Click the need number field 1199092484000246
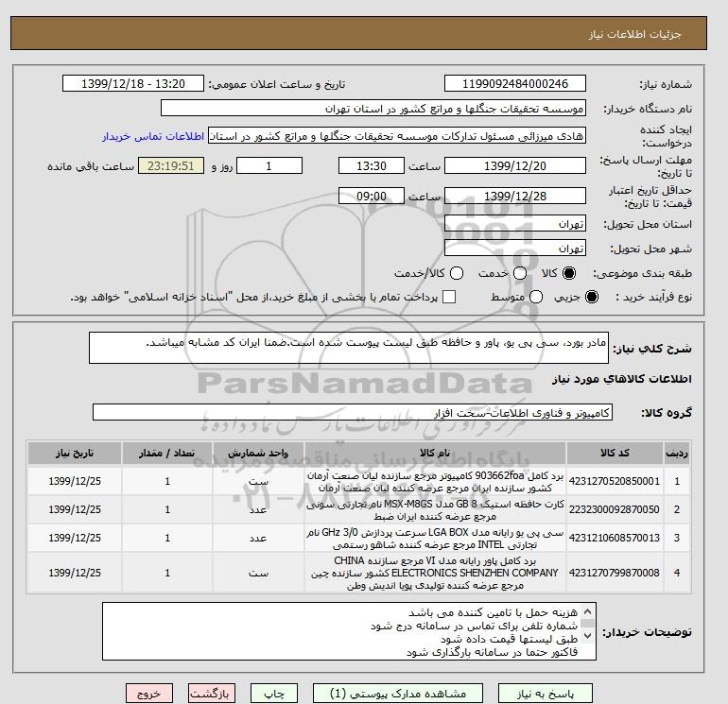 click(515, 83)
